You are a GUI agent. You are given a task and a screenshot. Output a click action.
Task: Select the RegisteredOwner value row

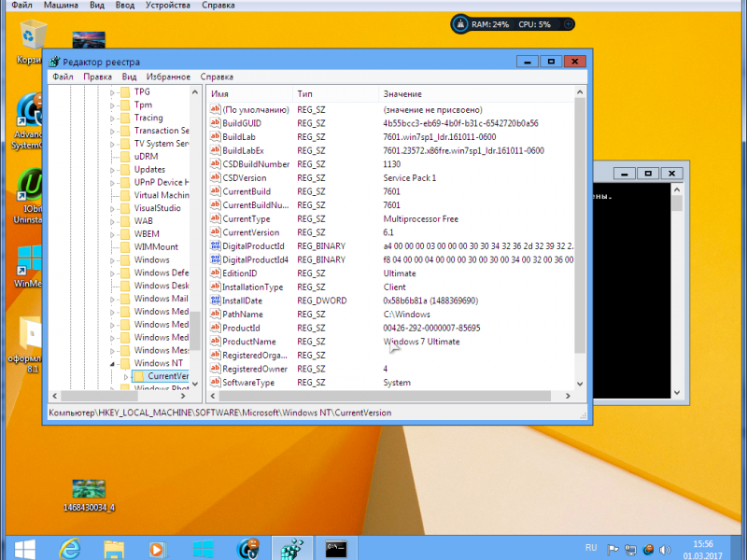point(390,369)
